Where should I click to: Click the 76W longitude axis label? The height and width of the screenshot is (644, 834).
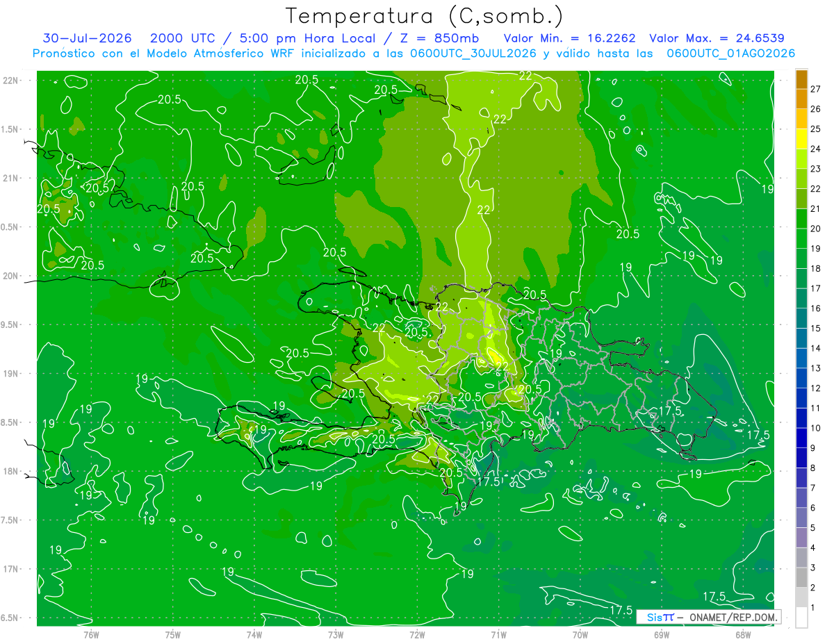pos(91,634)
